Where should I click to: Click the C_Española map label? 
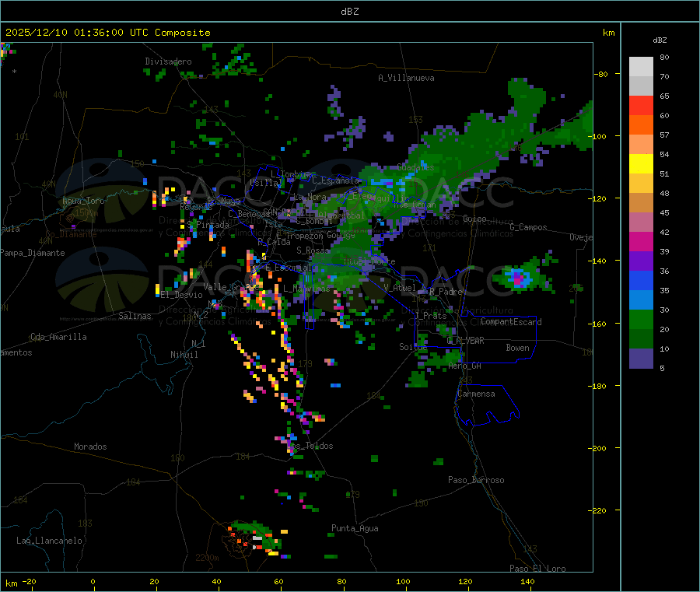point(336,180)
